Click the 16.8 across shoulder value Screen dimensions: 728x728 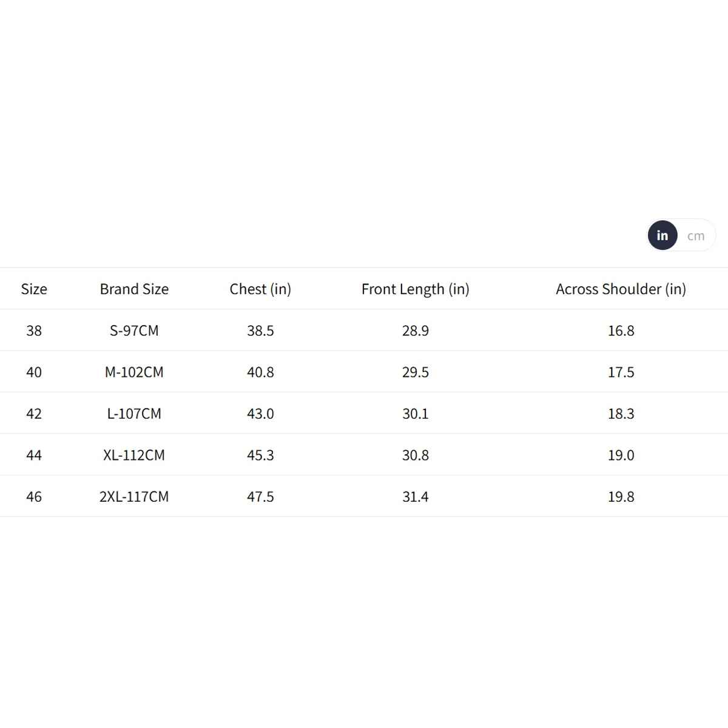coord(621,331)
